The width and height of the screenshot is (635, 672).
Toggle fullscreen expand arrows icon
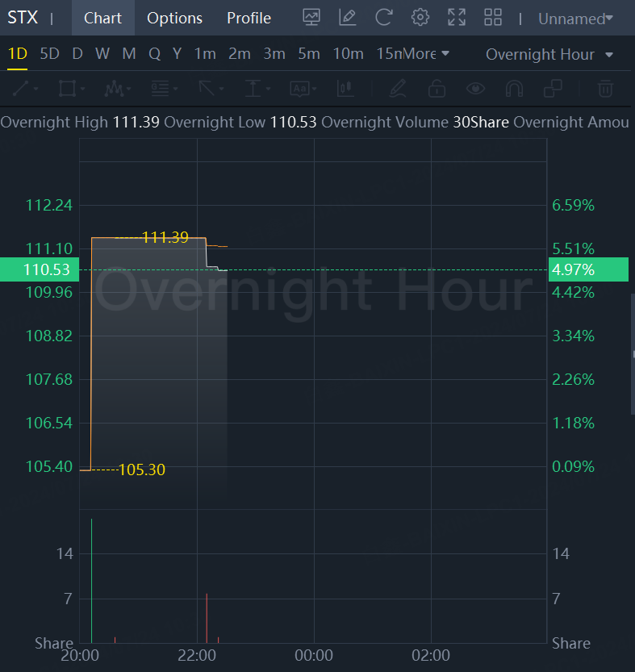click(x=457, y=18)
